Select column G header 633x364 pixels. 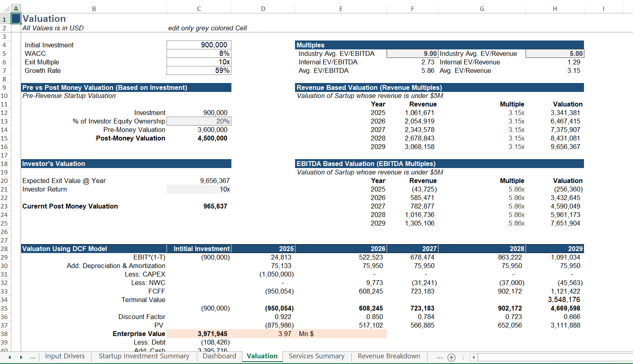[x=482, y=9]
